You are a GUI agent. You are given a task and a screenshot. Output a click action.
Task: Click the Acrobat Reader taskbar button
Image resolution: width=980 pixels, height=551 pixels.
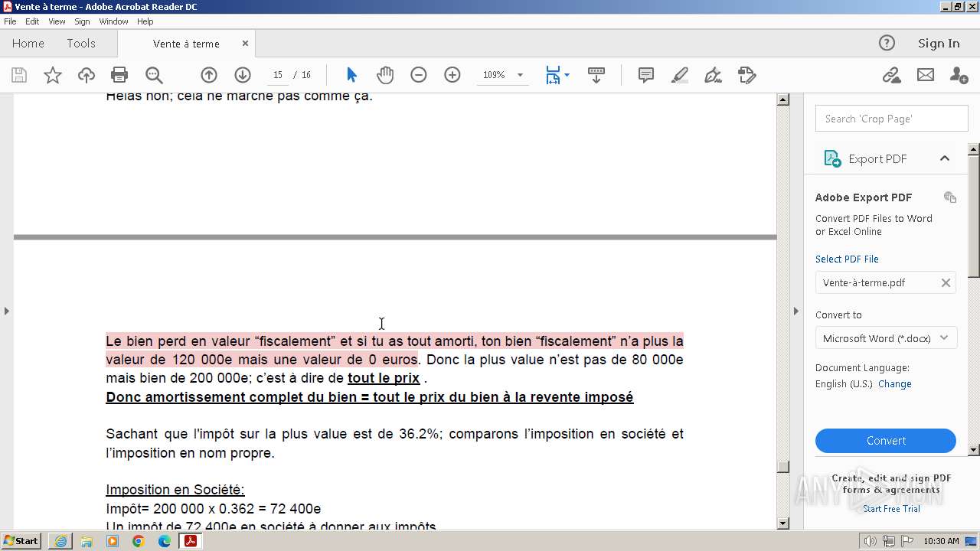[191, 541]
